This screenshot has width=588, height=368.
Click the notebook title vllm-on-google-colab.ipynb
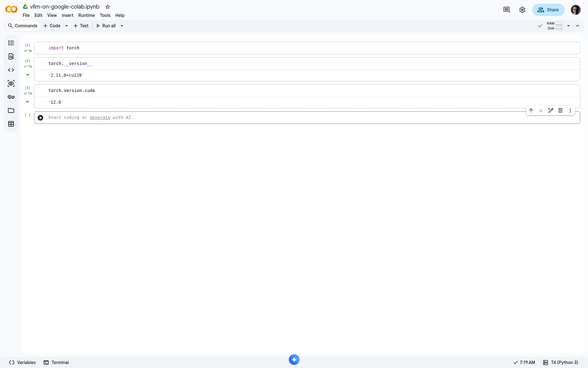pyautogui.click(x=65, y=7)
